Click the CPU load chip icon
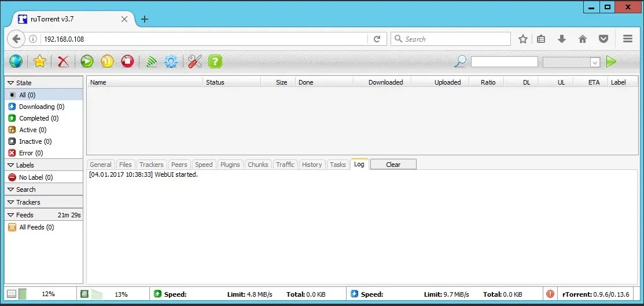This screenshot has width=644, height=306. pyautogui.click(x=84, y=294)
